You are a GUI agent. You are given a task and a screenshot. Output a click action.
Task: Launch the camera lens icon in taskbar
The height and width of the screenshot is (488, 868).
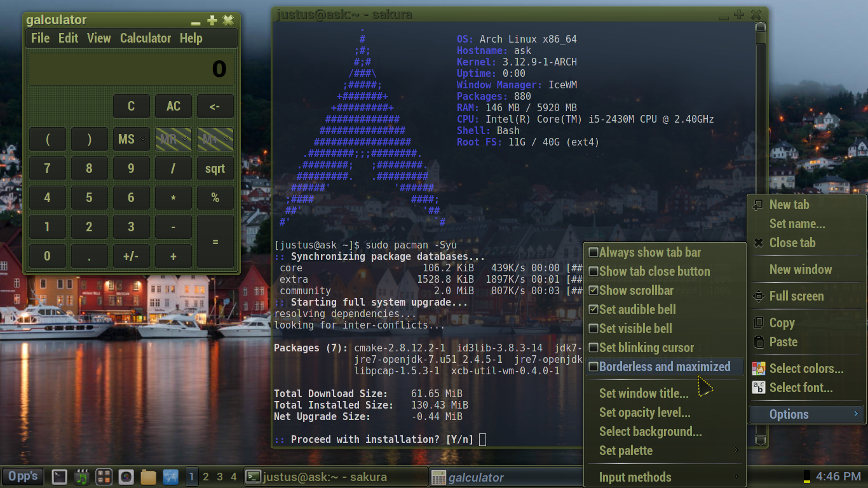[126, 477]
